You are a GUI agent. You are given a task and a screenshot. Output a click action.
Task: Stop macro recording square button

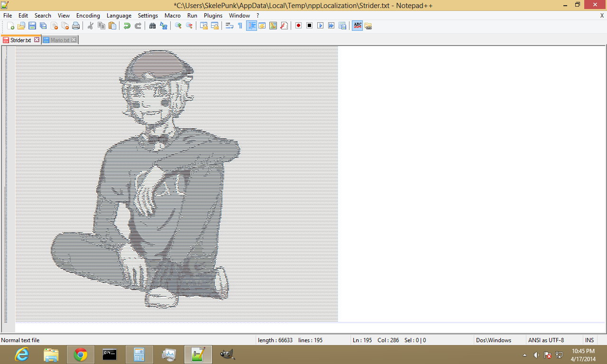tap(310, 26)
